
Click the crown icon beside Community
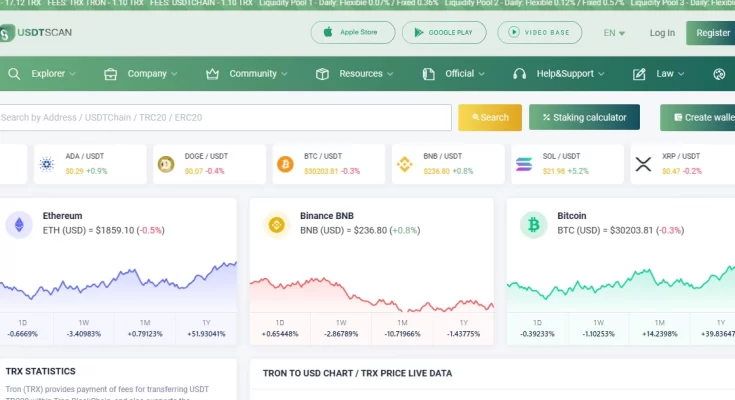pos(212,74)
